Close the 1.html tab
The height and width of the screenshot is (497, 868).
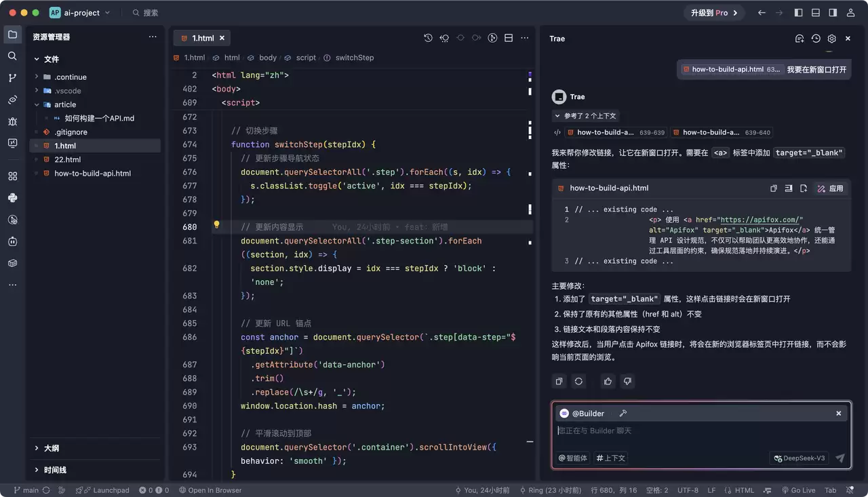pos(222,38)
